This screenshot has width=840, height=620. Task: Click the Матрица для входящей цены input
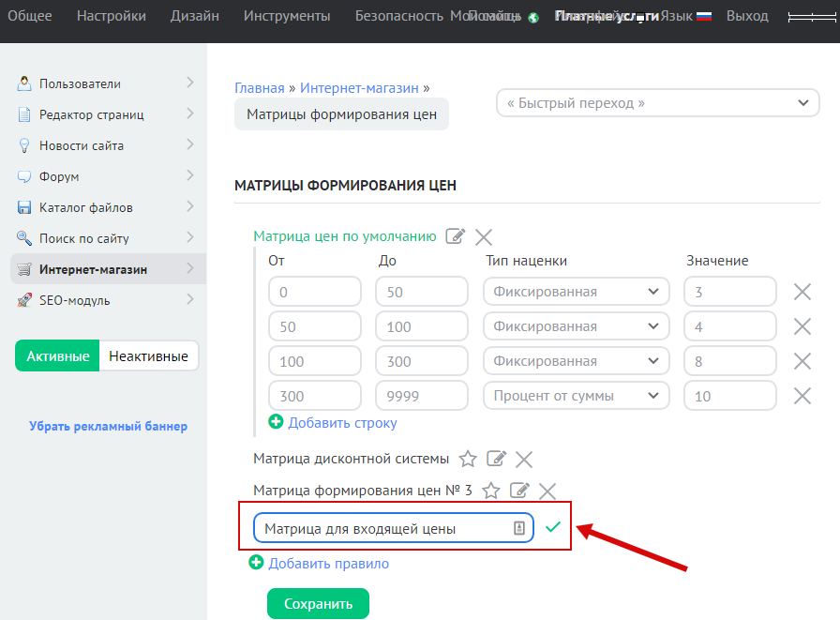point(384,528)
